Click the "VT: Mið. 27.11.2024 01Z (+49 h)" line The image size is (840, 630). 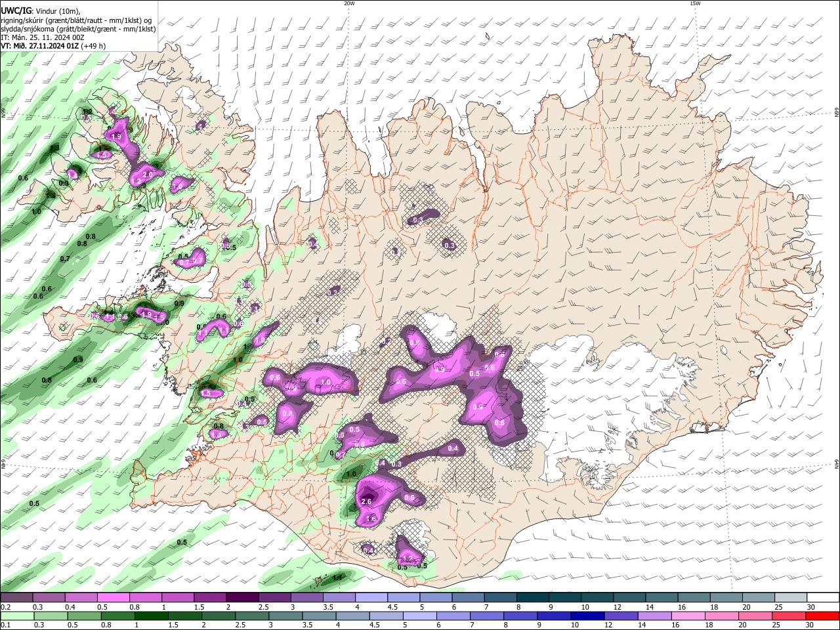tap(53, 46)
